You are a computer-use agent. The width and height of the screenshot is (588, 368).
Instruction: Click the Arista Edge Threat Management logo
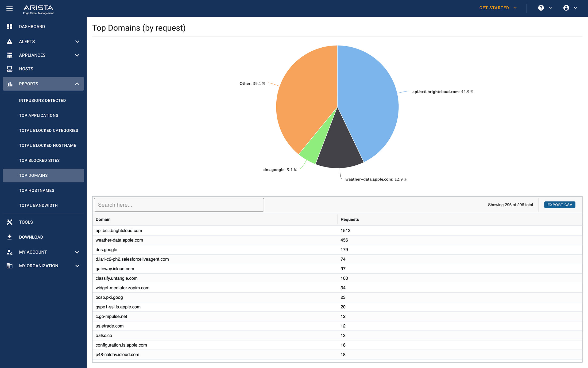38,9
